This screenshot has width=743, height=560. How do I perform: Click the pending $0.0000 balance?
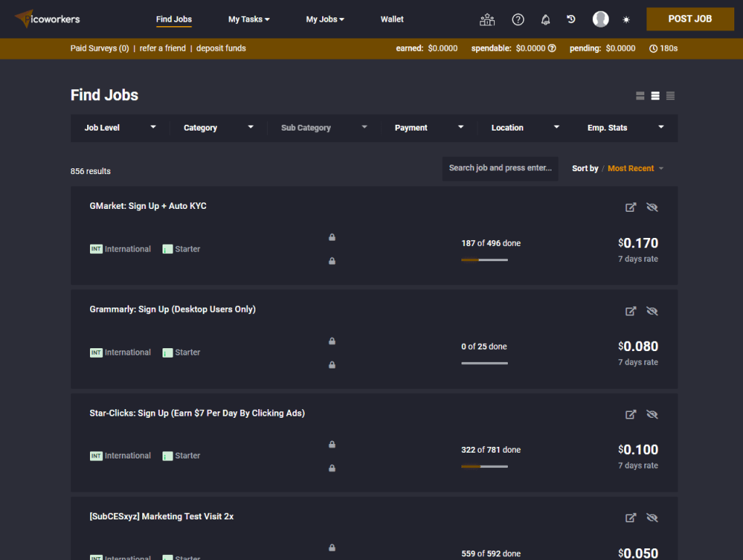pyautogui.click(x=602, y=49)
